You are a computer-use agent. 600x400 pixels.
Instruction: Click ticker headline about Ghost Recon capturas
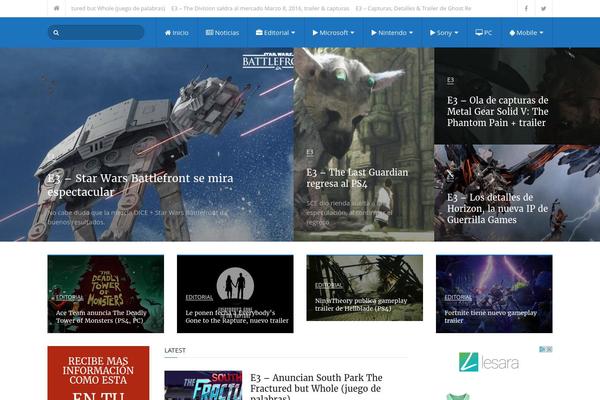(x=413, y=8)
